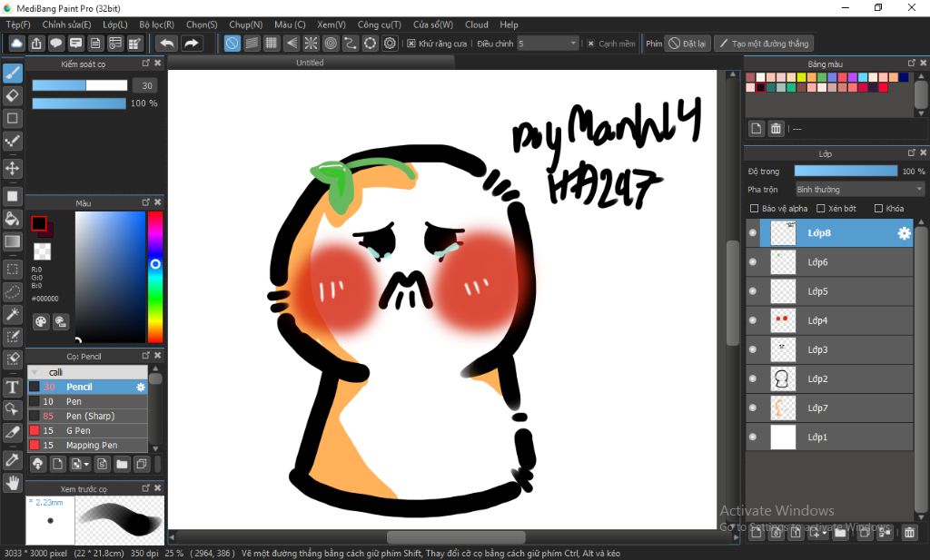Adjust the brush size slider
The height and width of the screenshot is (560, 930).
coord(80,85)
